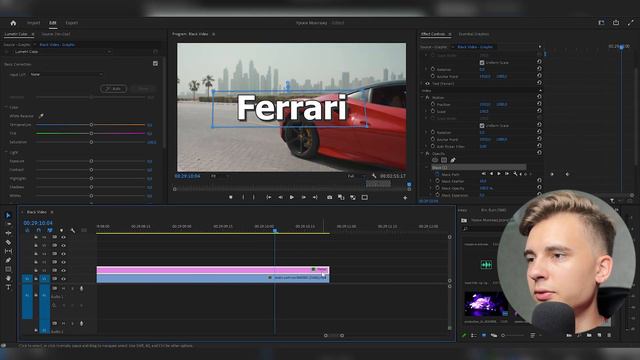Screen dimensions: 640x360
Task: Track selected mask forward play button
Action: [x=499, y=174]
